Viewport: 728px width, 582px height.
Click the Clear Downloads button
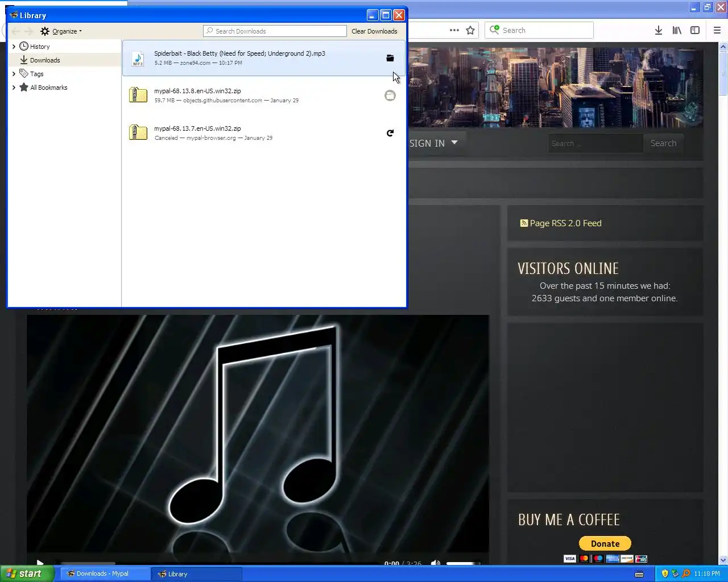374,31
